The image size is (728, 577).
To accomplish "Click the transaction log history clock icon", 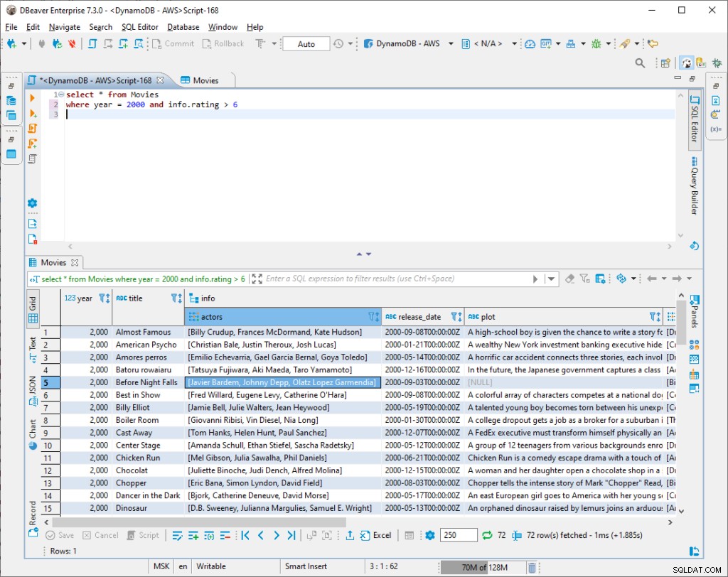I will click(338, 43).
